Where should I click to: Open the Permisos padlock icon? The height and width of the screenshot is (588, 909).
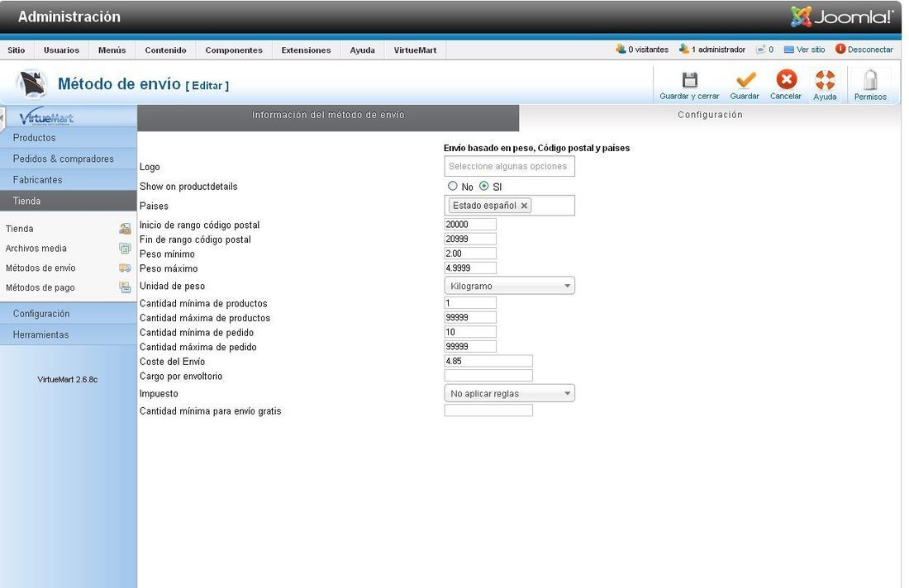pyautogui.click(x=870, y=80)
